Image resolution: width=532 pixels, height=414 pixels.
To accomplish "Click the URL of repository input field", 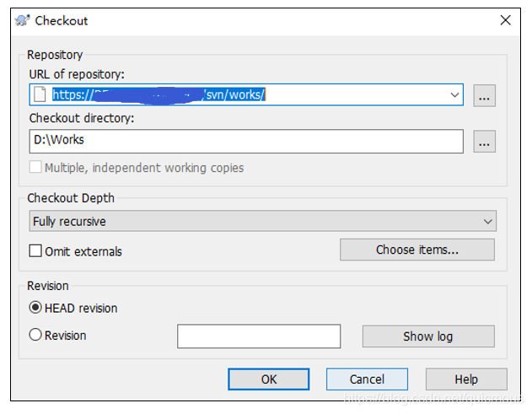I will [x=246, y=94].
